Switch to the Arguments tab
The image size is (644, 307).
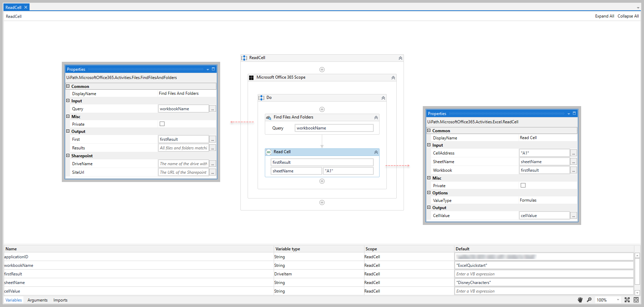37,300
